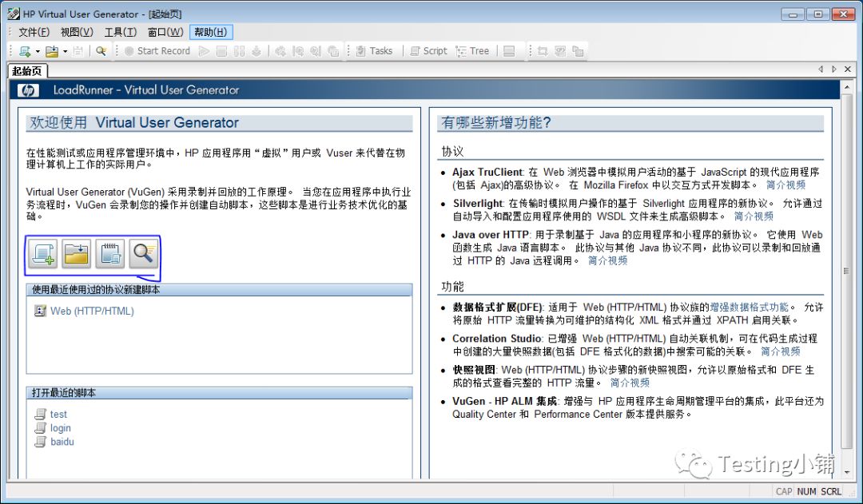This screenshot has width=863, height=504.
Task: Click the 打开最近的脚本 header
Action: [219, 393]
